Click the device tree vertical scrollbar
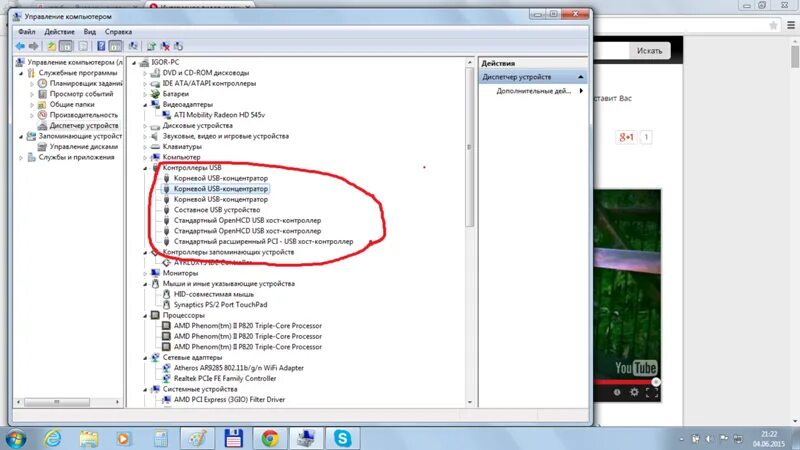This screenshot has width=800, height=450. [469, 147]
